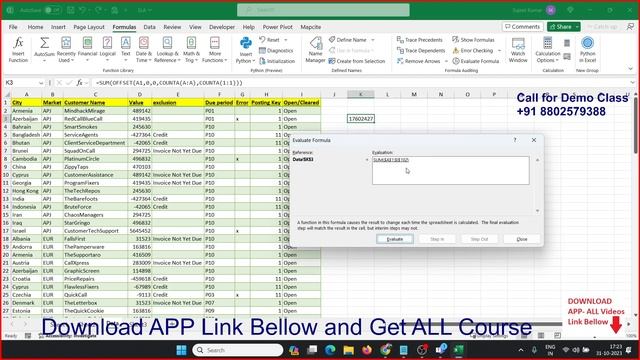Open the Watch Window
This screenshot has height=360, width=640.
tap(518, 50)
